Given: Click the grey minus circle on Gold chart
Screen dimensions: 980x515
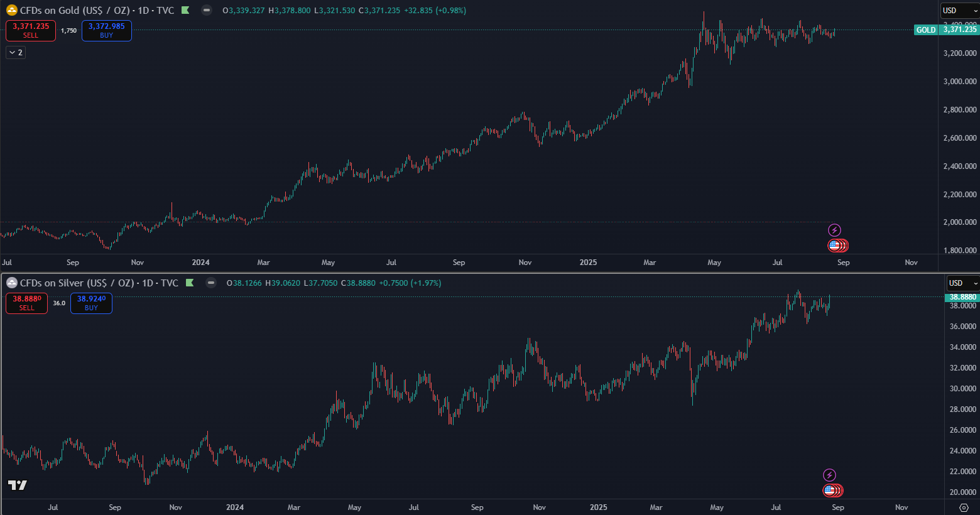Looking at the screenshot, I should (x=207, y=10).
